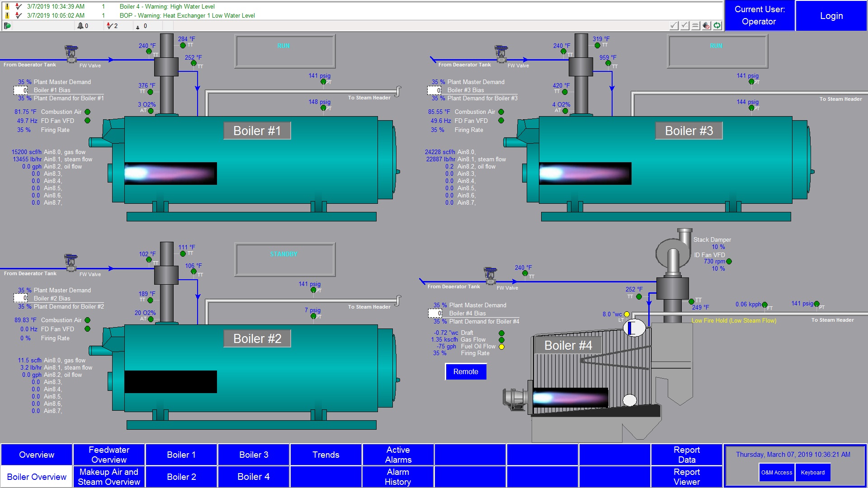Click the Boiler #2 Bias input field
Screen dimensions: 868x488
point(21,298)
